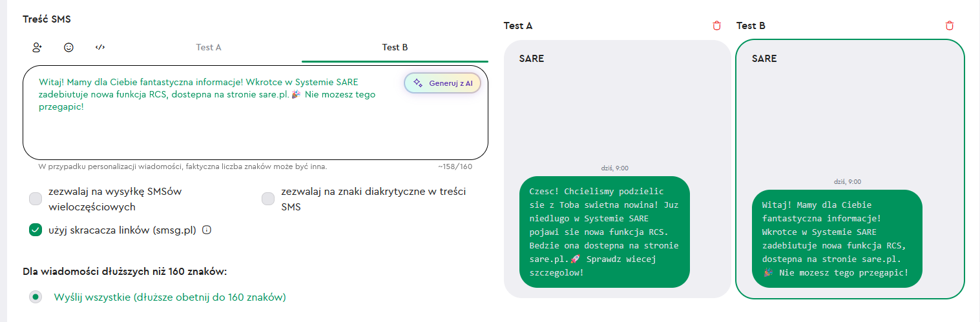Click the Test A green message bubble
Screen dimensions: 980x322
(604, 232)
